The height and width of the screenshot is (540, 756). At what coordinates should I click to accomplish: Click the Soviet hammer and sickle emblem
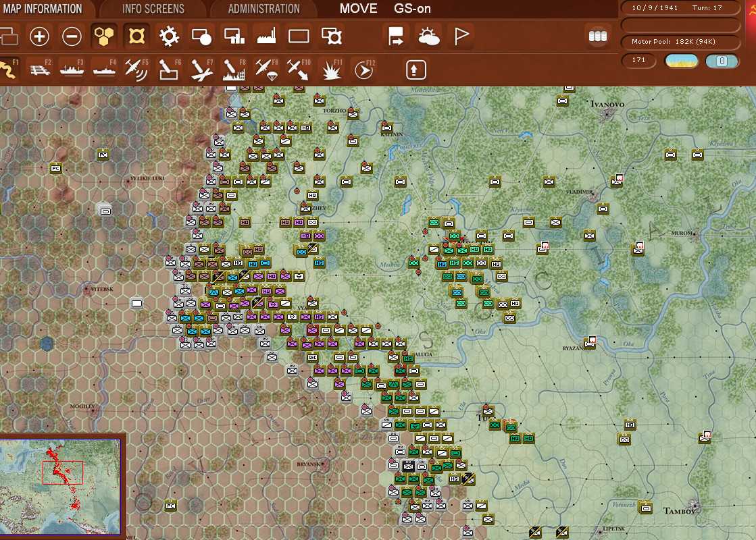(752, 9)
